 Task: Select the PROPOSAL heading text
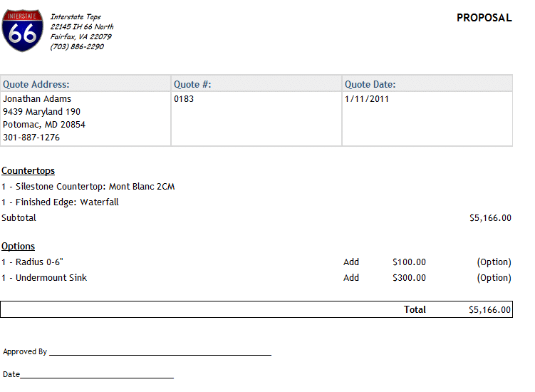coord(484,18)
